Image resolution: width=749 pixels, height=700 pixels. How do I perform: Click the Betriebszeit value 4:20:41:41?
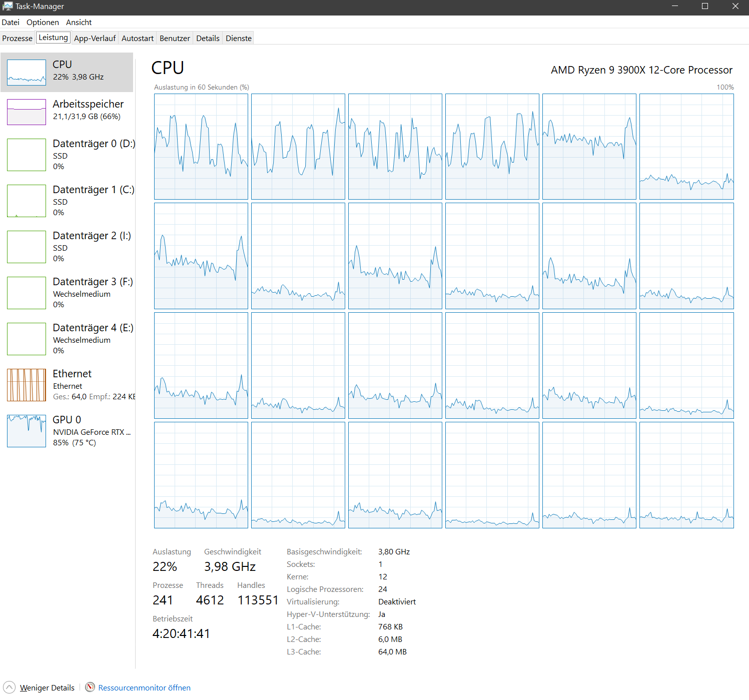coord(181,633)
